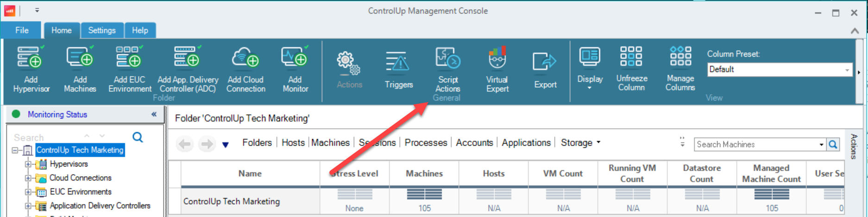
Task: Collapse the left pane with double chevron
Action: 154,114
